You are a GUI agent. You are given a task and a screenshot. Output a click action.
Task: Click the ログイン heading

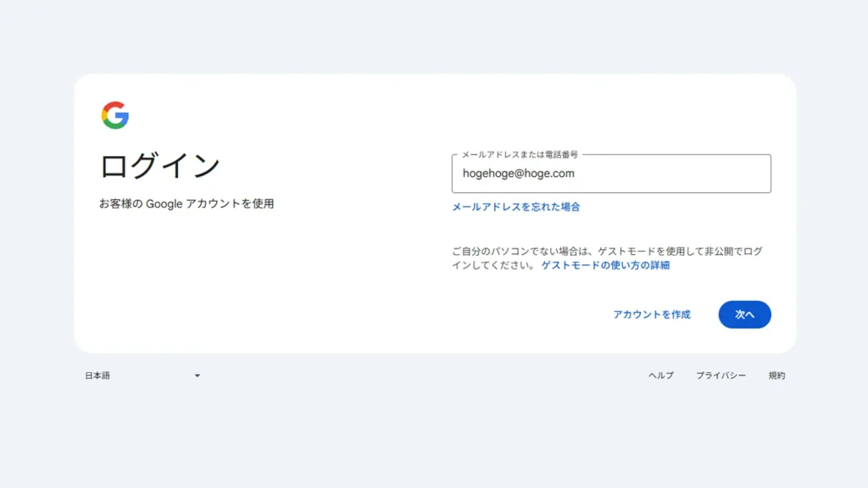click(x=159, y=165)
